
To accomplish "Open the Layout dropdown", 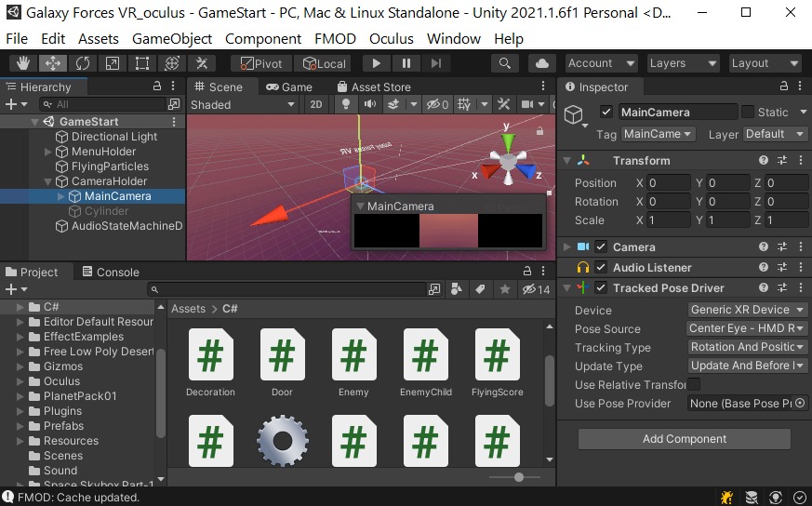I will pyautogui.click(x=765, y=63).
